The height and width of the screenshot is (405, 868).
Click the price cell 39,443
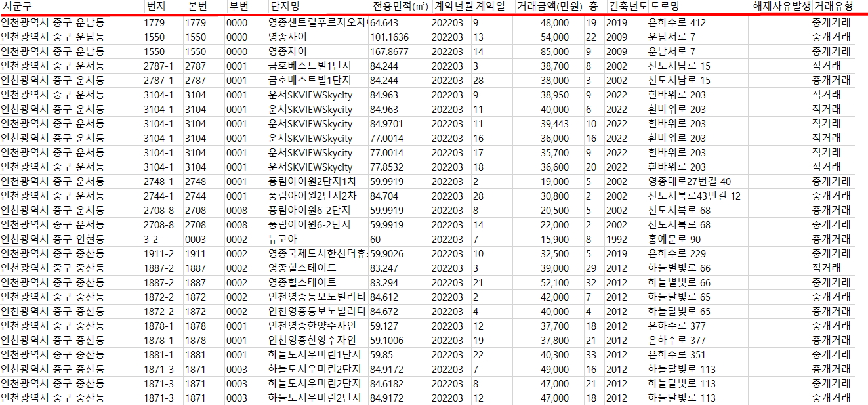pos(555,124)
